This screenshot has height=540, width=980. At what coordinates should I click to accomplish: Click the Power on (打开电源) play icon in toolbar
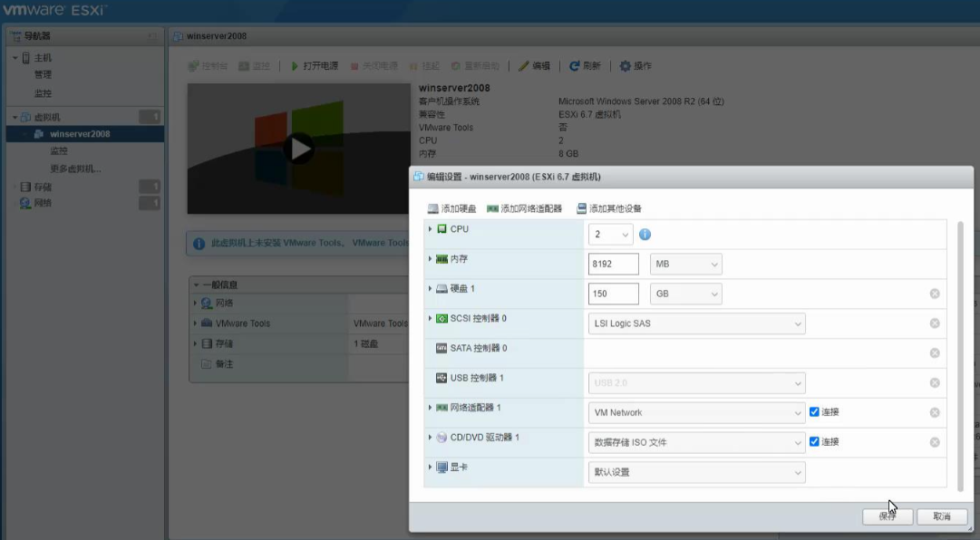295,65
